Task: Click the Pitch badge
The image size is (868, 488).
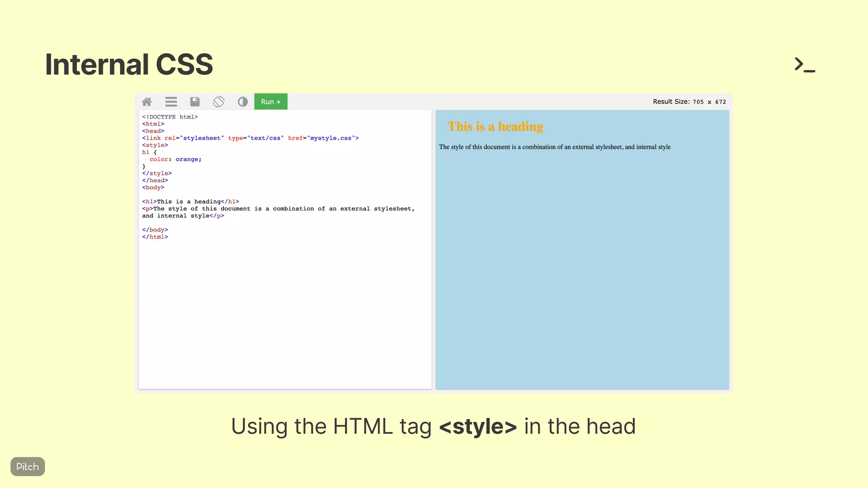Action: click(x=28, y=466)
